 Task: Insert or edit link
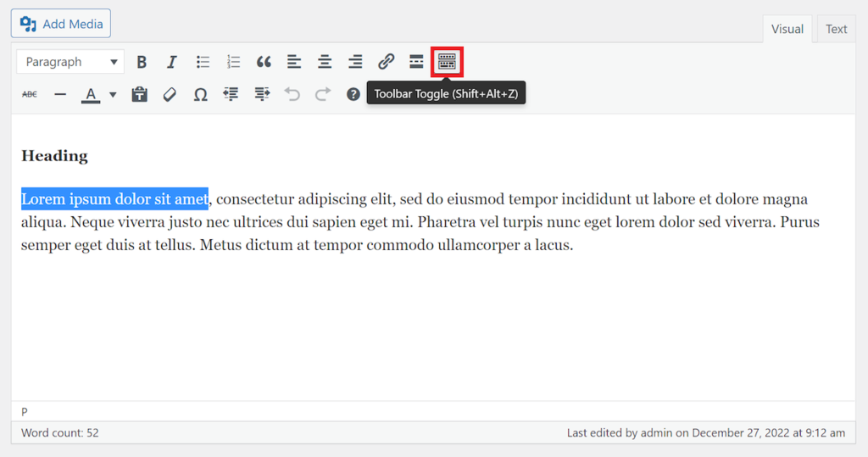point(386,62)
